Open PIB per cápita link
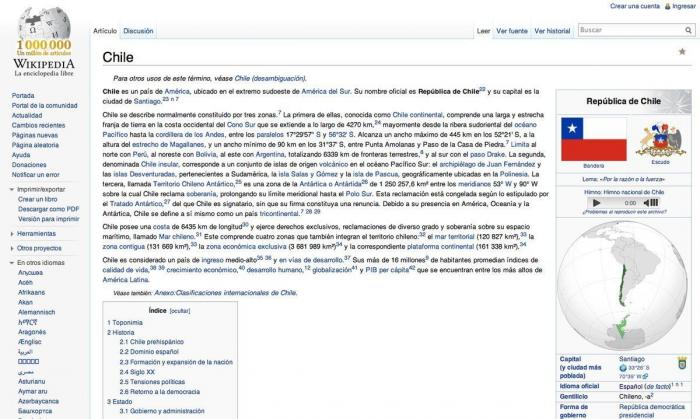Image resolution: width=700 pixels, height=419 pixels. [x=387, y=270]
